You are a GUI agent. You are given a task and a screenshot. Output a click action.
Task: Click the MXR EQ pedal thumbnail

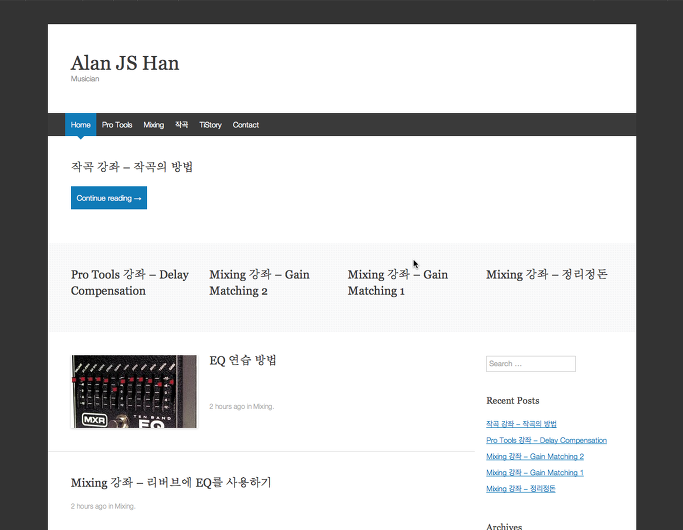click(x=134, y=392)
